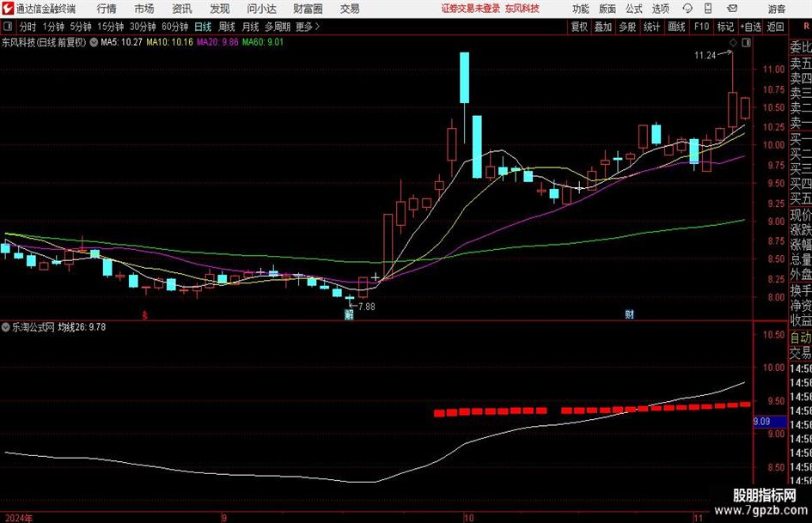This screenshot has width=812, height=523.
Task: Switch to 月线 monthly period tab
Action: coord(250,27)
